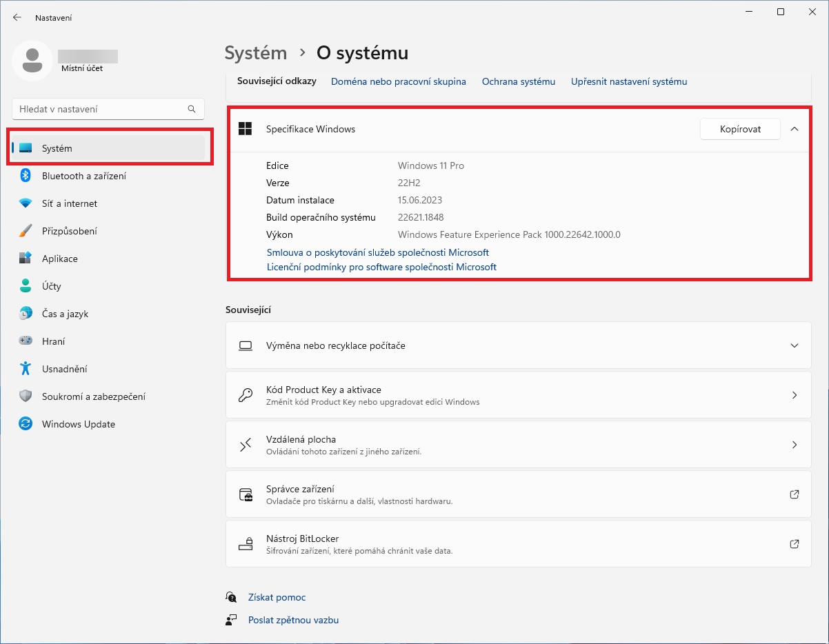Image resolution: width=829 pixels, height=644 pixels.
Task: Open Vzdálená plocha arrow chevron
Action: point(795,445)
